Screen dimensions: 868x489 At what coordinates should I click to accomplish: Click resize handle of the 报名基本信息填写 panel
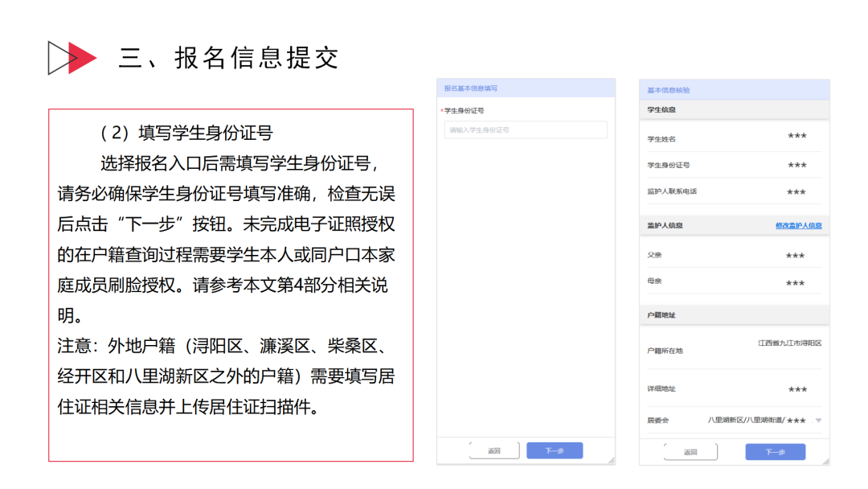pos(611,460)
